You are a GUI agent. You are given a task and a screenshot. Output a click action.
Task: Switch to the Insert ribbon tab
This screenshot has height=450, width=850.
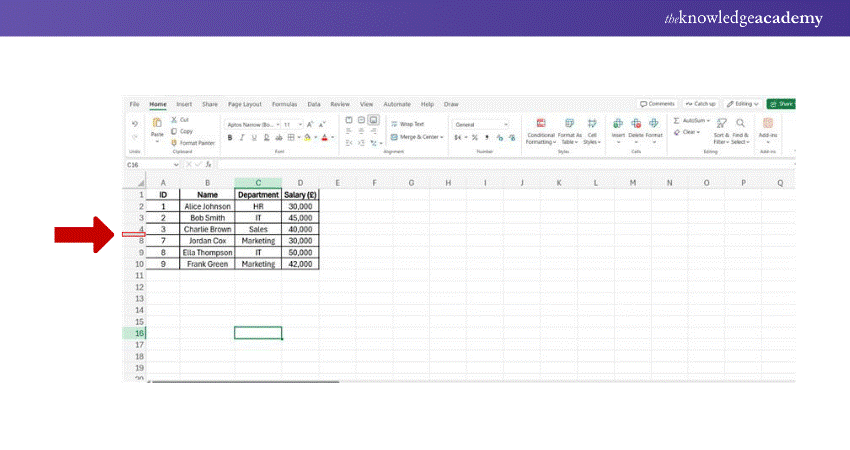(x=184, y=104)
